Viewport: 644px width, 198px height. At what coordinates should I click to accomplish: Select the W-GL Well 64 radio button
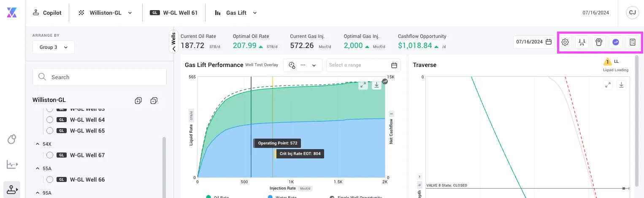coord(50,120)
